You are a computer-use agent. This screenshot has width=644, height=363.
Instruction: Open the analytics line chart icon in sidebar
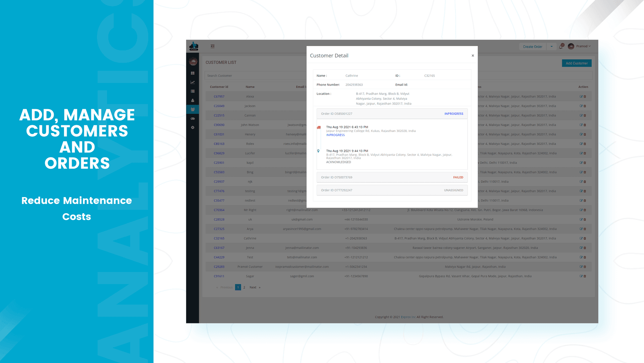point(193,82)
